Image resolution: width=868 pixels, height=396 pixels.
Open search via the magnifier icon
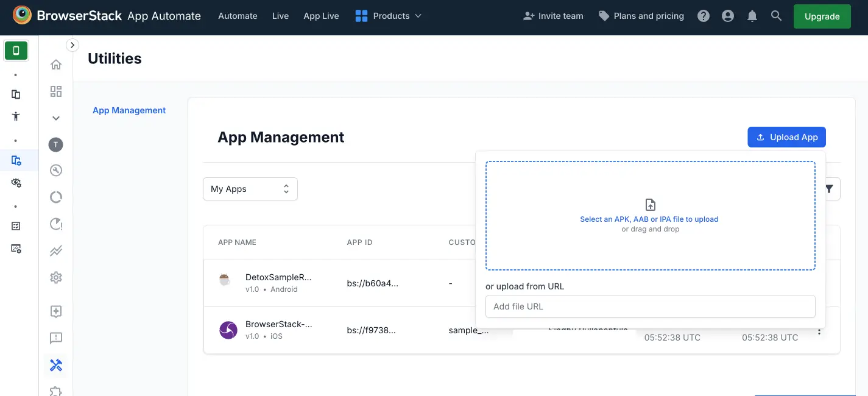[x=776, y=16]
